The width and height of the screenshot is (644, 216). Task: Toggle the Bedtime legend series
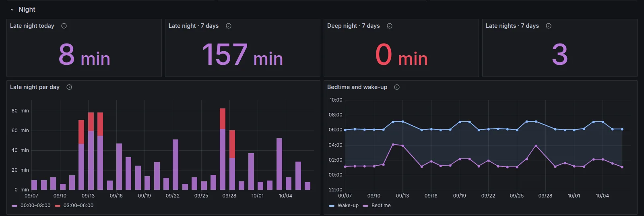[381, 206]
